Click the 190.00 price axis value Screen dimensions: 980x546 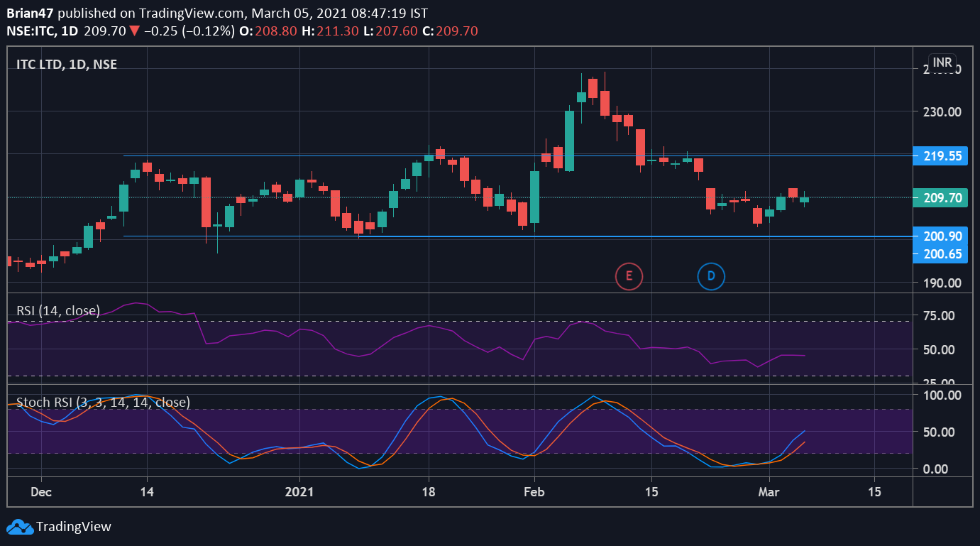(942, 283)
